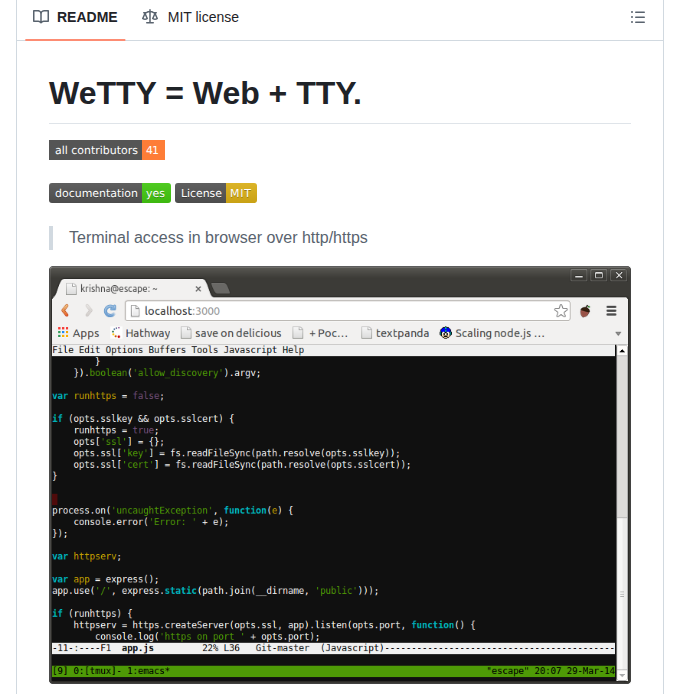Screen dimensions: 680x694
Task: Click the terminal scrollbar up arrow
Action: 622,351
